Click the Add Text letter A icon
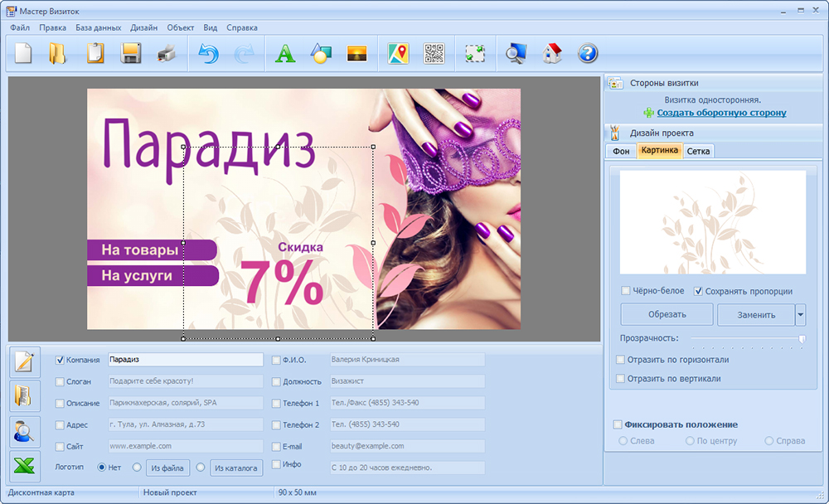The image size is (829, 504). [x=285, y=54]
